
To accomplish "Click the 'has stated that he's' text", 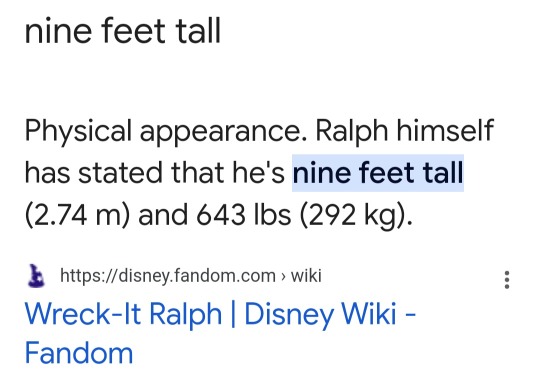I will click(155, 173).
